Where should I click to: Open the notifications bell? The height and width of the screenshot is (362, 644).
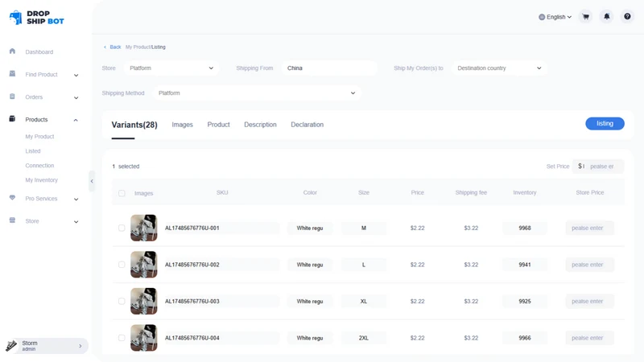coord(607,17)
